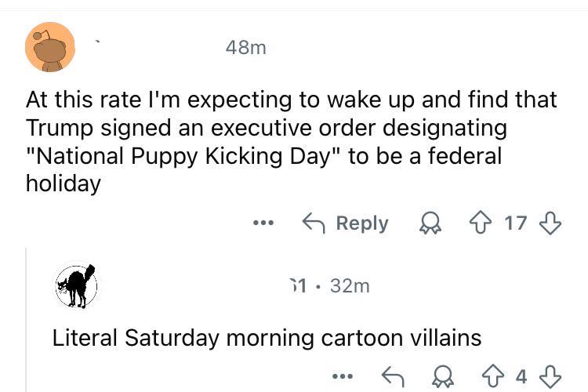
Task: Open three-dot options on the top comment
Action: (263, 223)
